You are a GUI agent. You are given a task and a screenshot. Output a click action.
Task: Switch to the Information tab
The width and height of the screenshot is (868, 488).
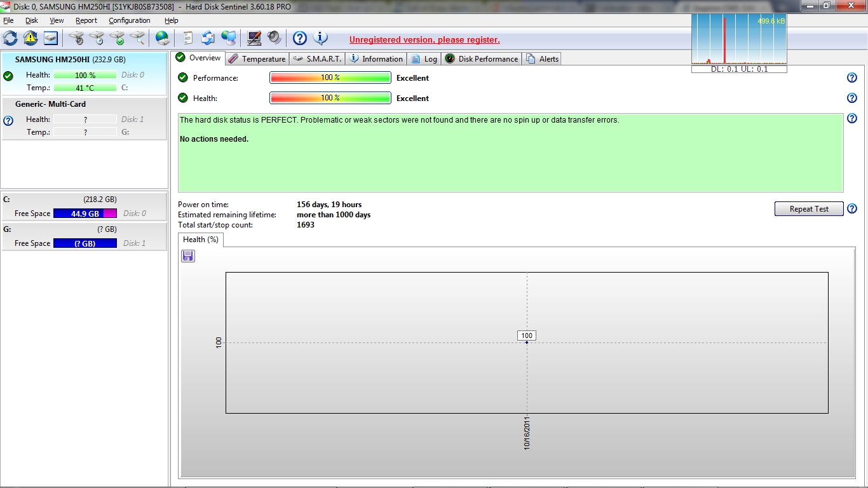coord(376,59)
